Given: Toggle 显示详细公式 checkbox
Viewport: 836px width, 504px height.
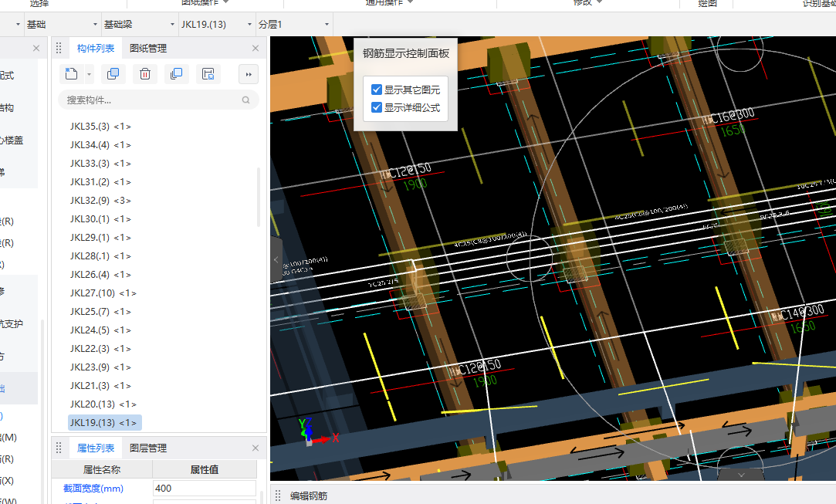Looking at the screenshot, I should pyautogui.click(x=377, y=107).
